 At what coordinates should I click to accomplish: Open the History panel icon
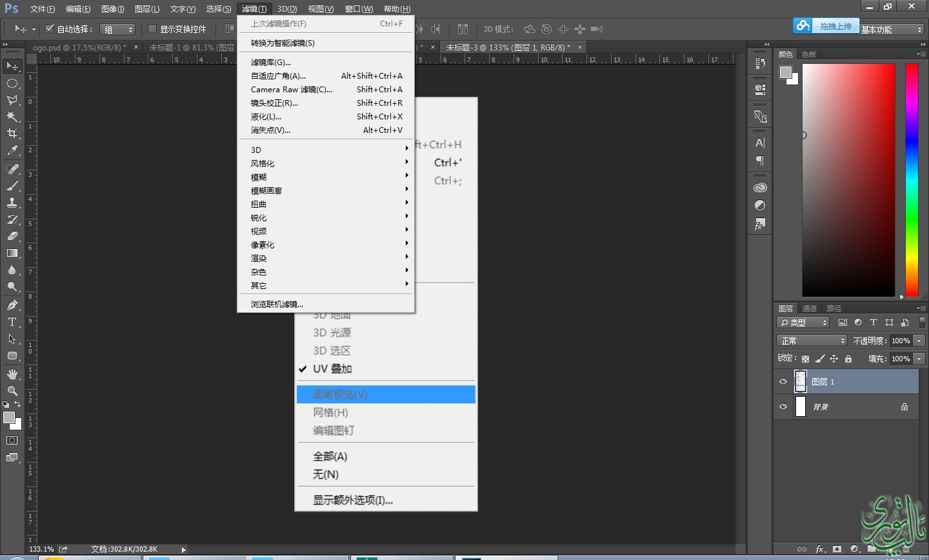pyautogui.click(x=760, y=63)
